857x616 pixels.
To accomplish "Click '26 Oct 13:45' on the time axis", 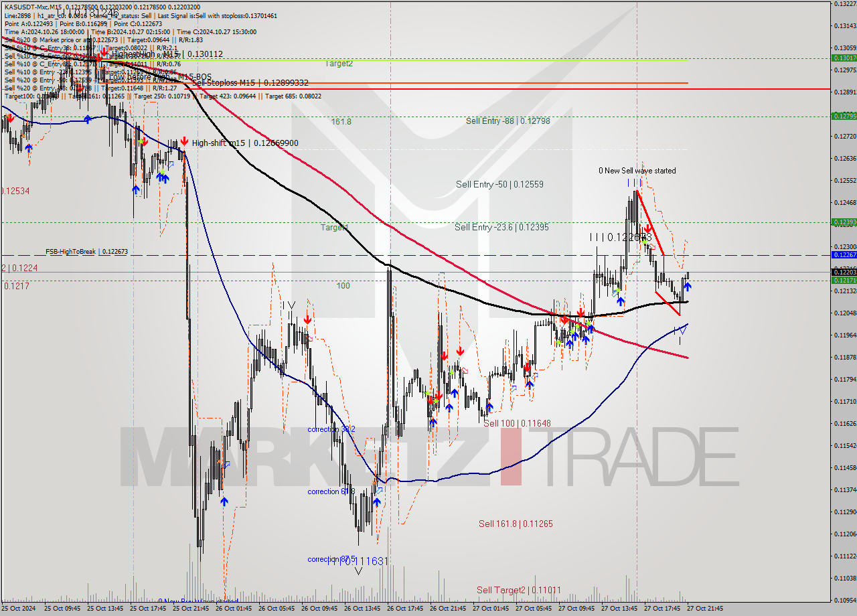I will point(362,609).
